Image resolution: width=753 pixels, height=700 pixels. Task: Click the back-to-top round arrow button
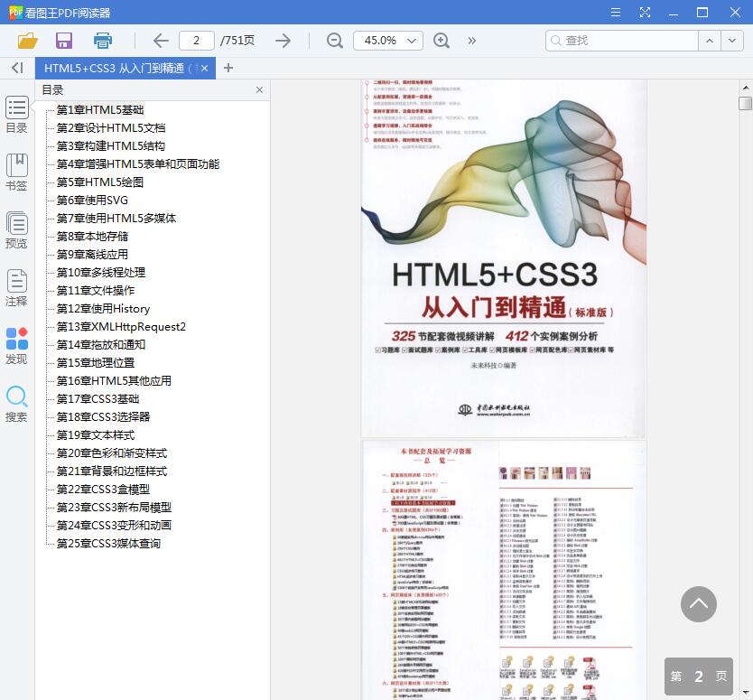pyautogui.click(x=698, y=604)
